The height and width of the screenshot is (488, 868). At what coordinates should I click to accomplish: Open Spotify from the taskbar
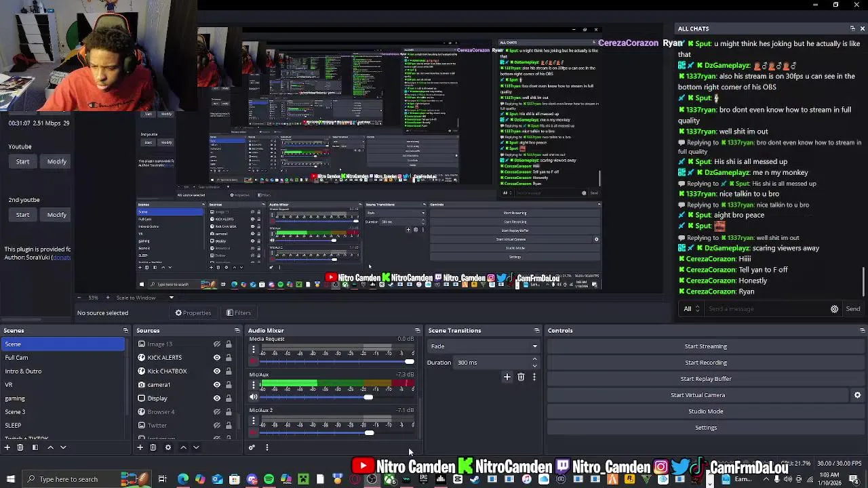pos(269,479)
